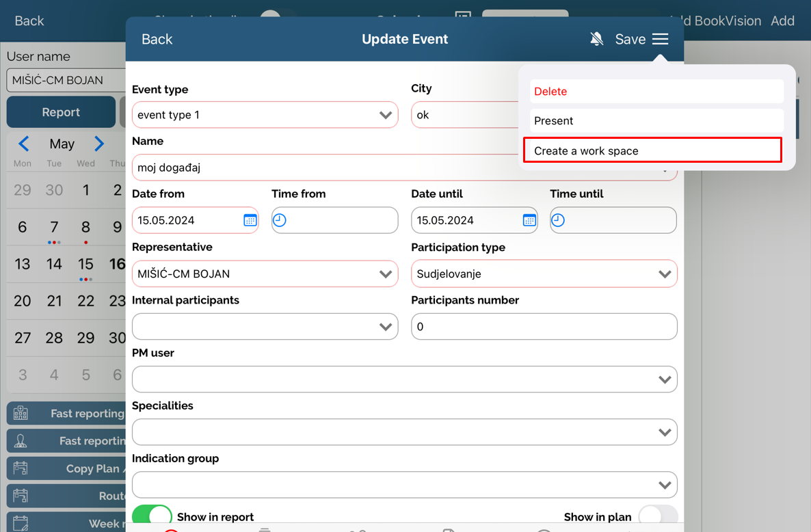This screenshot has height=532, width=811.
Task: Enable the Show in plan switch
Action: tap(657, 517)
